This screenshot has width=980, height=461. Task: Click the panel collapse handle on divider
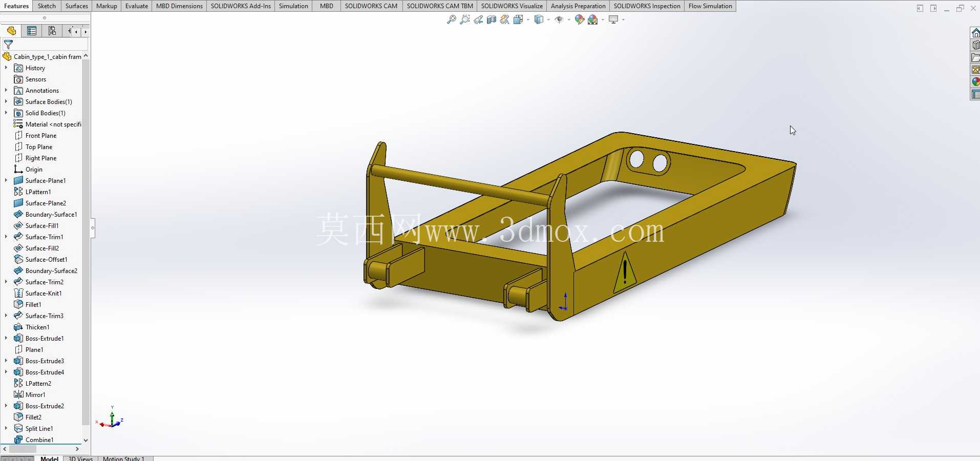pos(93,228)
